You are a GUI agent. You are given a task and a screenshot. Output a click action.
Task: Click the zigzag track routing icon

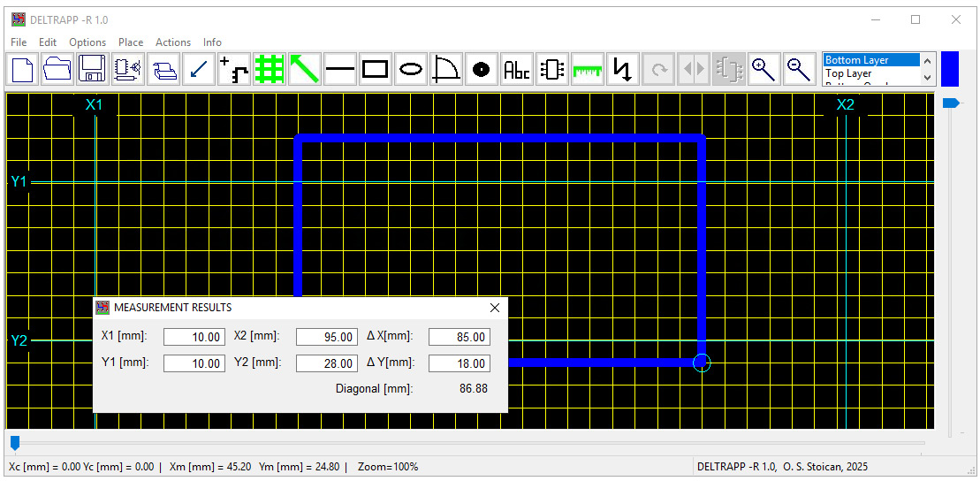pos(622,69)
